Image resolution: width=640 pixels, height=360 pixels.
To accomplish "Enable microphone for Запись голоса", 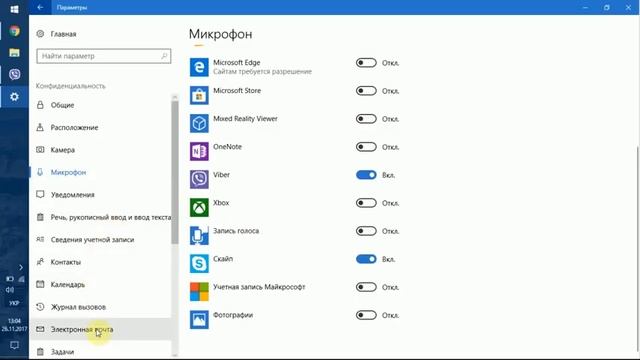I will (x=366, y=231).
